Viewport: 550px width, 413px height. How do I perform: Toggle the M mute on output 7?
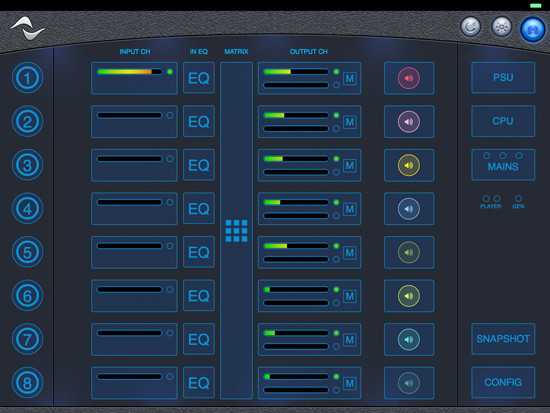(350, 339)
